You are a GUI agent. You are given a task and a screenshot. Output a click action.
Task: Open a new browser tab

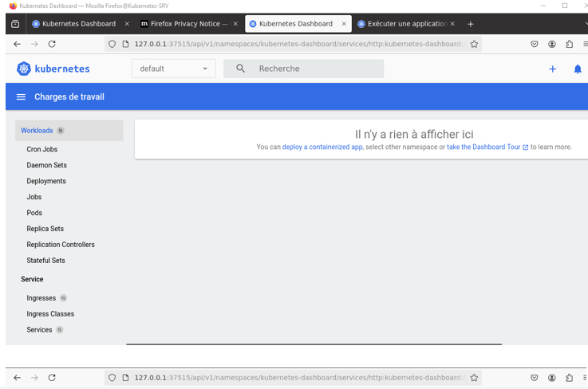(471, 24)
